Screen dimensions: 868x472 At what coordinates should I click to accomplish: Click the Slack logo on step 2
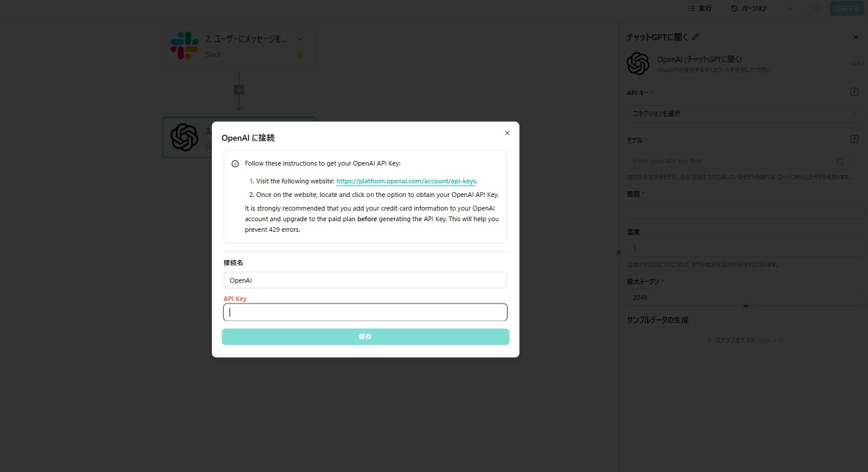pos(184,46)
